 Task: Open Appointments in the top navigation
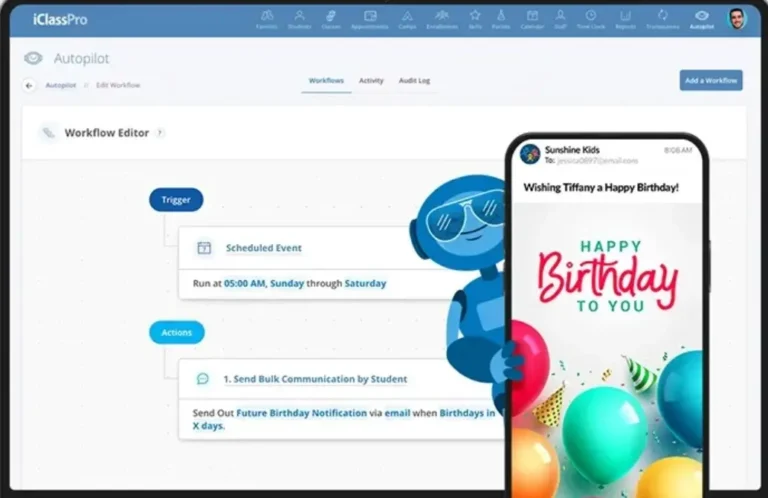tap(370, 20)
